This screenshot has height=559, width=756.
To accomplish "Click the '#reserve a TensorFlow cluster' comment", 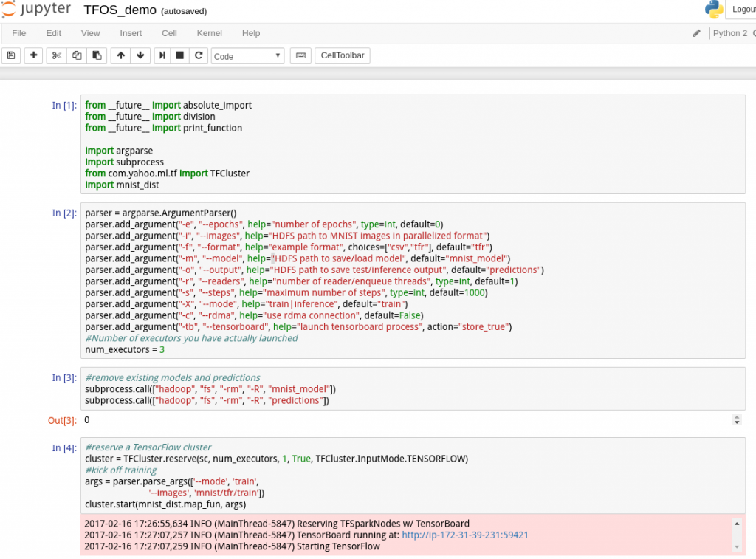I will (148, 447).
